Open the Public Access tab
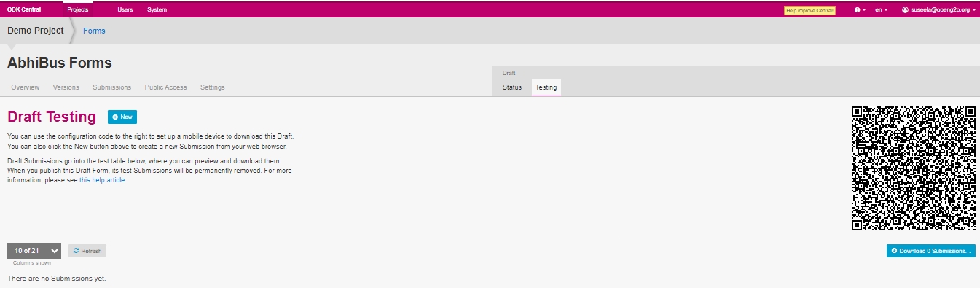The width and height of the screenshot is (980, 288). [166, 87]
